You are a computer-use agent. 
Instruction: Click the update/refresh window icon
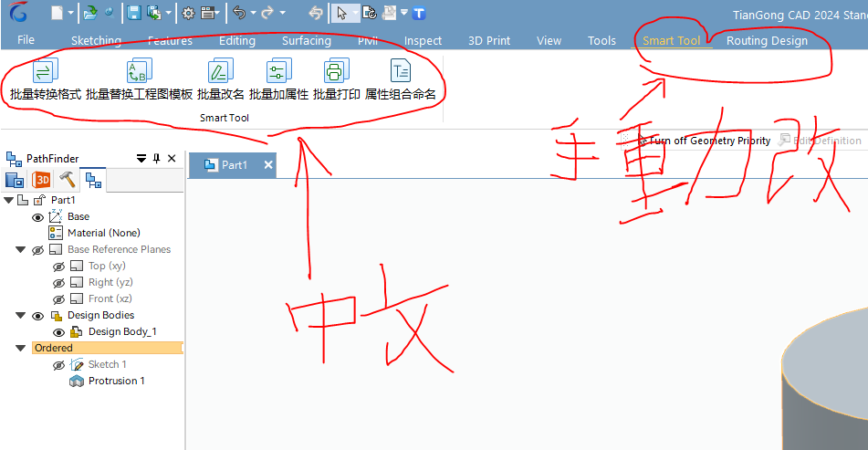coord(370,14)
